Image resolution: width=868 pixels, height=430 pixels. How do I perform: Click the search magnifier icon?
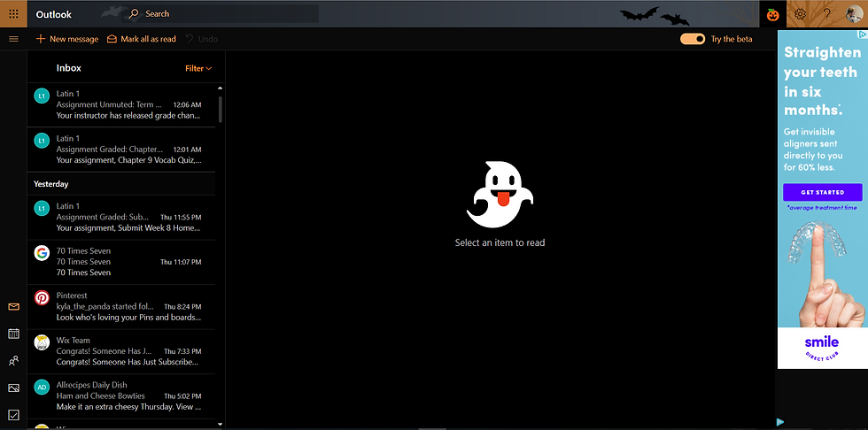pos(134,14)
